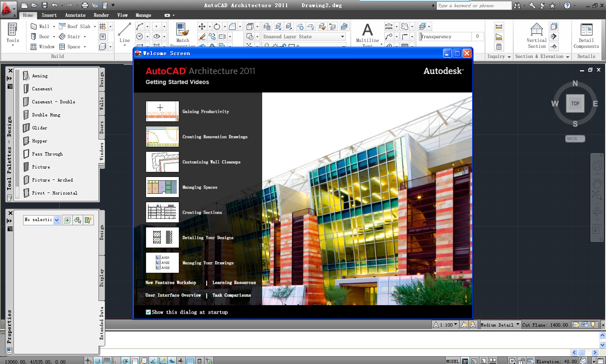Click the QuickCalc calculator icon in Inquiry panel

point(499,47)
